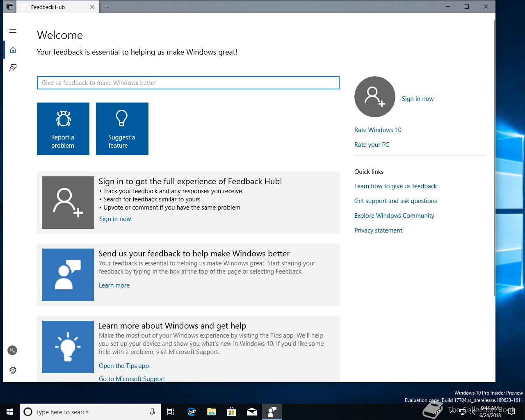Open Settings gear in the sidebar

tap(13, 370)
